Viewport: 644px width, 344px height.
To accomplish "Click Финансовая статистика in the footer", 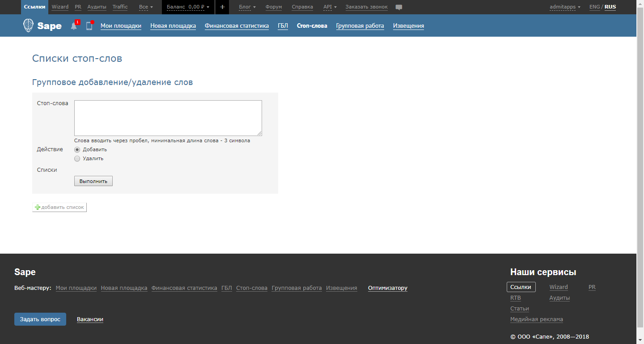I will click(184, 288).
